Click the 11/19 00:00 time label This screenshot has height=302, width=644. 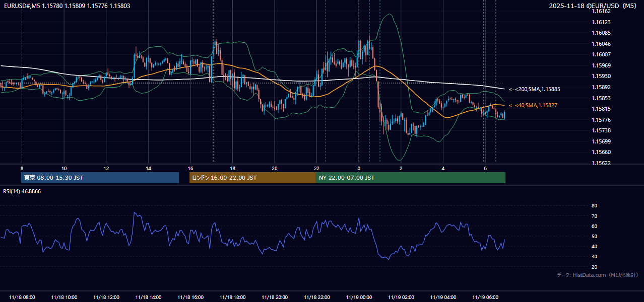pos(359,297)
